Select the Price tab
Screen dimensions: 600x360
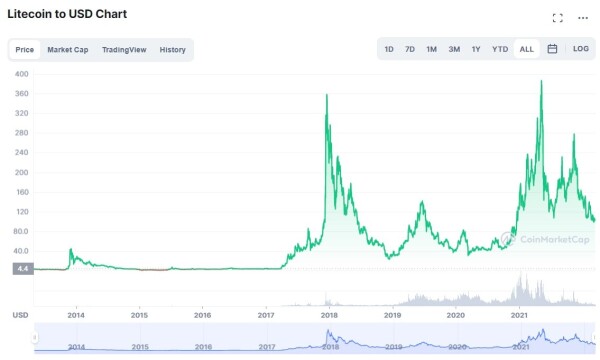[24, 50]
